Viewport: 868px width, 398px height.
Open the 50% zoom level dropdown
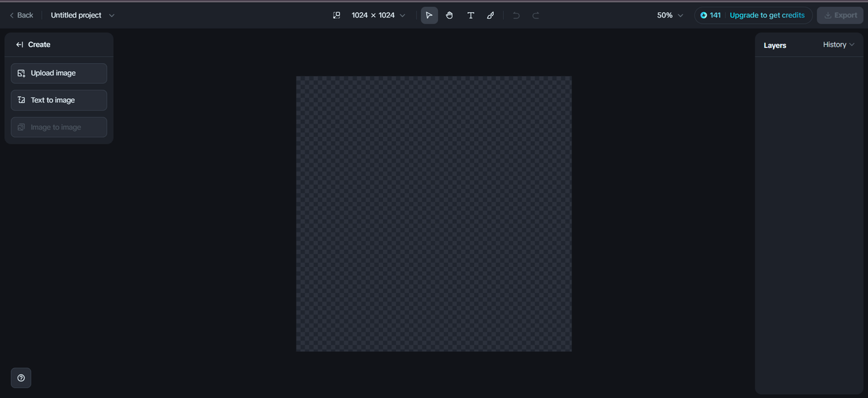(x=670, y=15)
